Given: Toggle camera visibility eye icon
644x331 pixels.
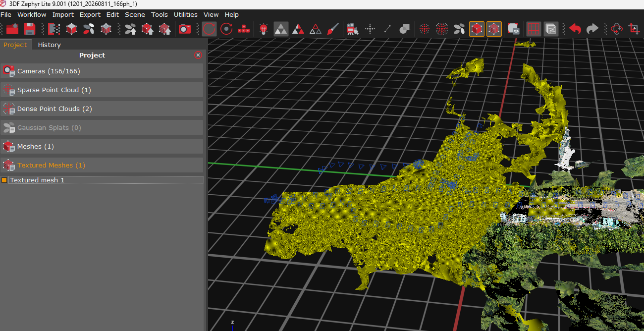Looking at the screenshot, I should (513, 29).
